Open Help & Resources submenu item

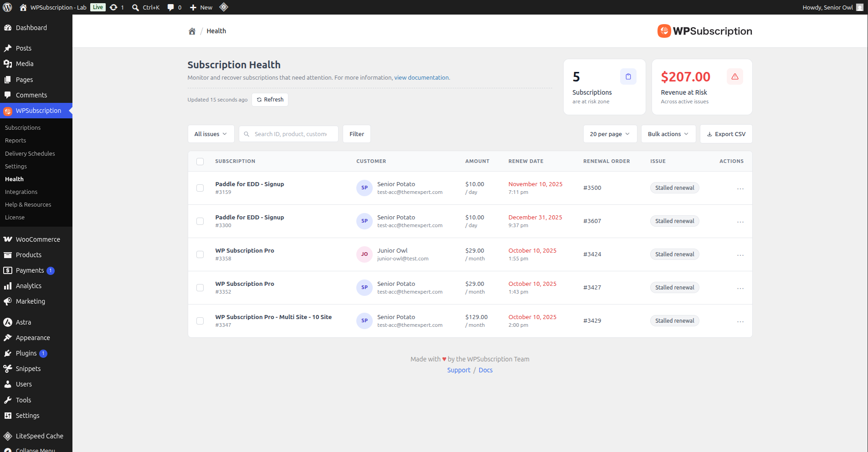(28, 205)
